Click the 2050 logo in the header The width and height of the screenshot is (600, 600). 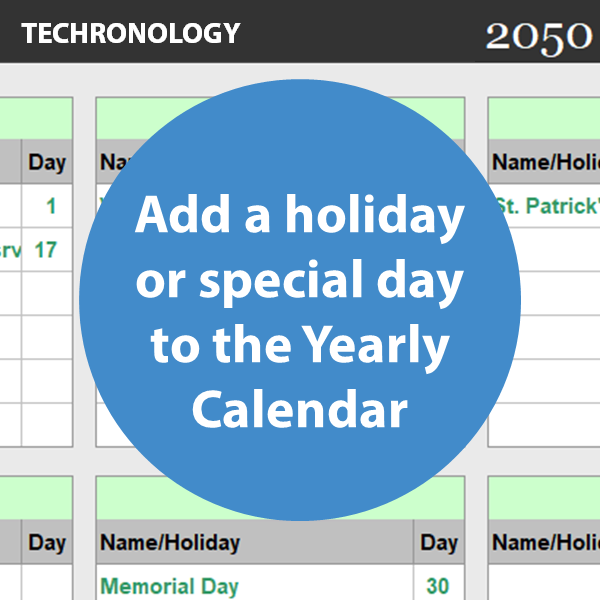click(x=538, y=36)
